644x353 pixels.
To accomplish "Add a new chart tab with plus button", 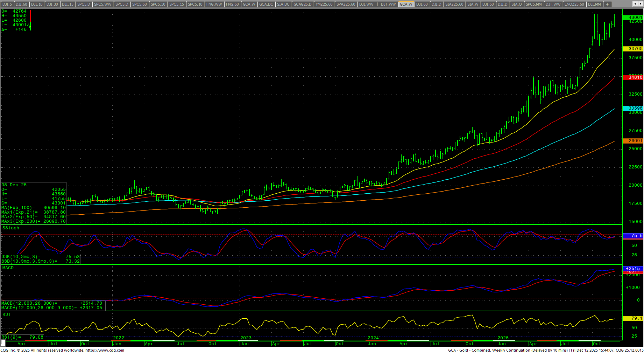I will click(607, 4).
